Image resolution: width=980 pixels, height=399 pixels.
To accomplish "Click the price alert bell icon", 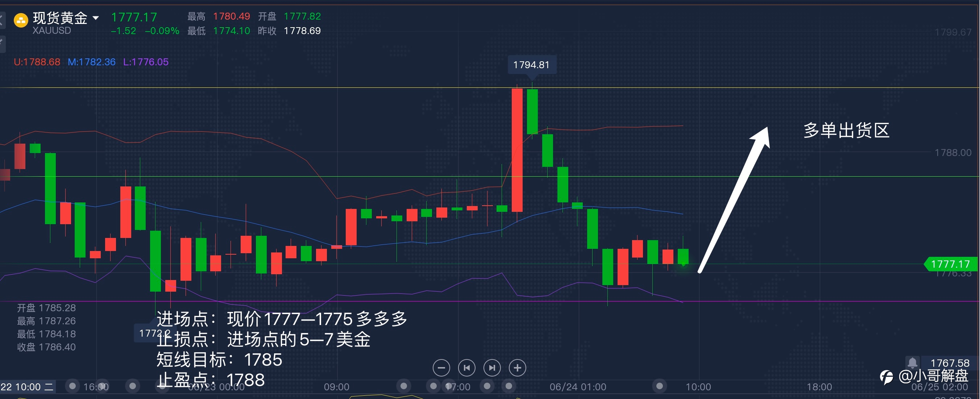I will [x=913, y=362].
